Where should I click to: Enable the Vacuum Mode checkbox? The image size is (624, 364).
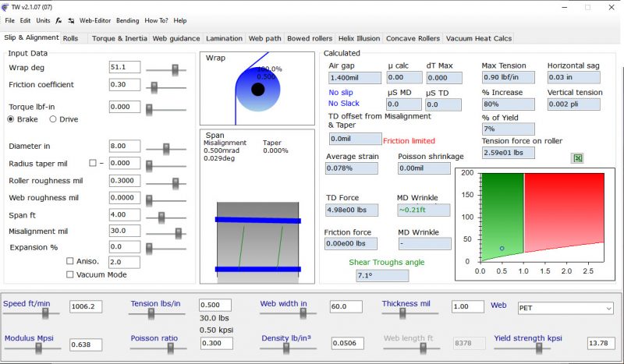71,274
